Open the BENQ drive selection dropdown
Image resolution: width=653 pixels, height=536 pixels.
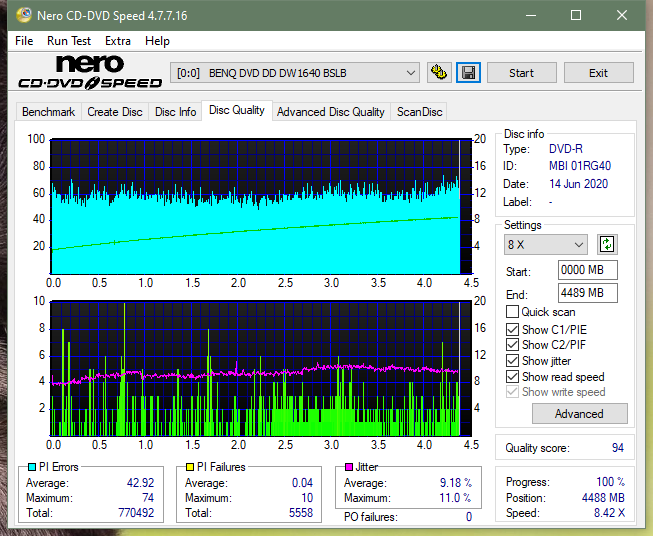294,73
